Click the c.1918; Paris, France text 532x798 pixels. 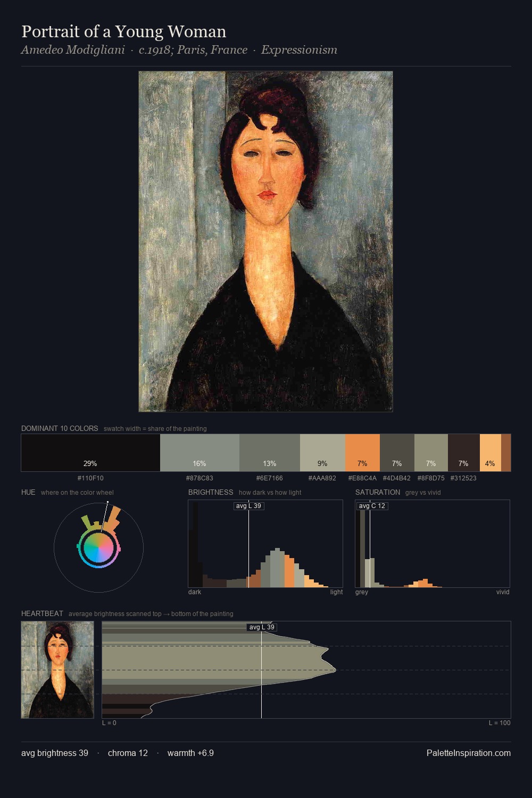pos(193,50)
